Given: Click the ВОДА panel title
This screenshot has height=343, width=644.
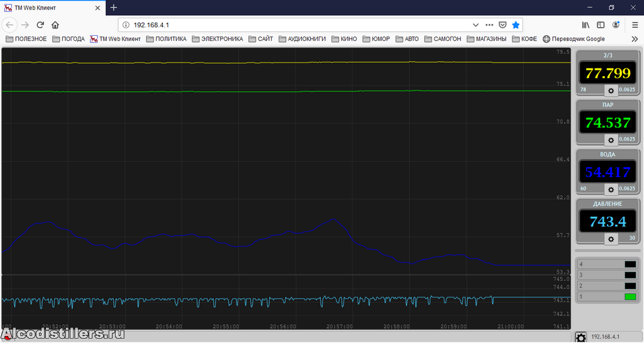Looking at the screenshot, I should (608, 155).
